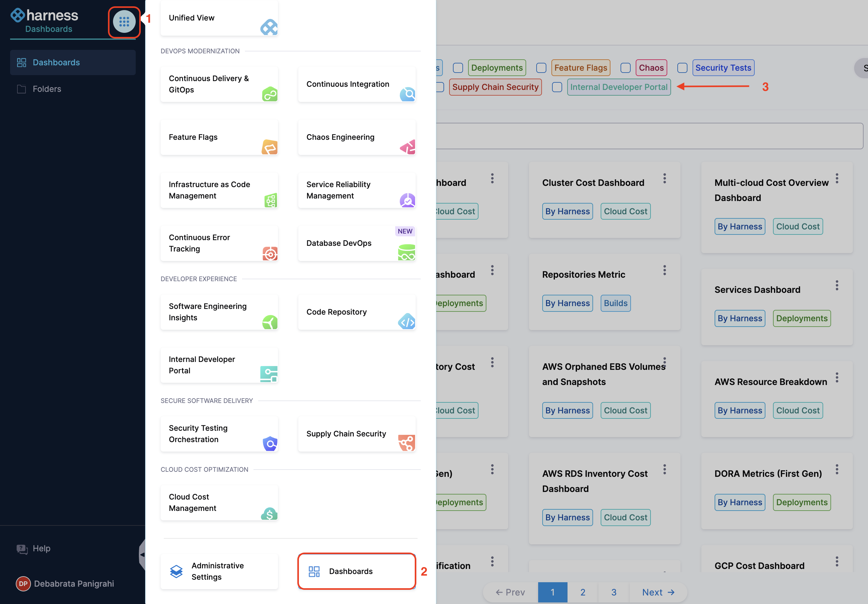Viewport: 868px width, 604px height.
Task: Open the Security Testing Orchestration module
Action: (x=219, y=434)
